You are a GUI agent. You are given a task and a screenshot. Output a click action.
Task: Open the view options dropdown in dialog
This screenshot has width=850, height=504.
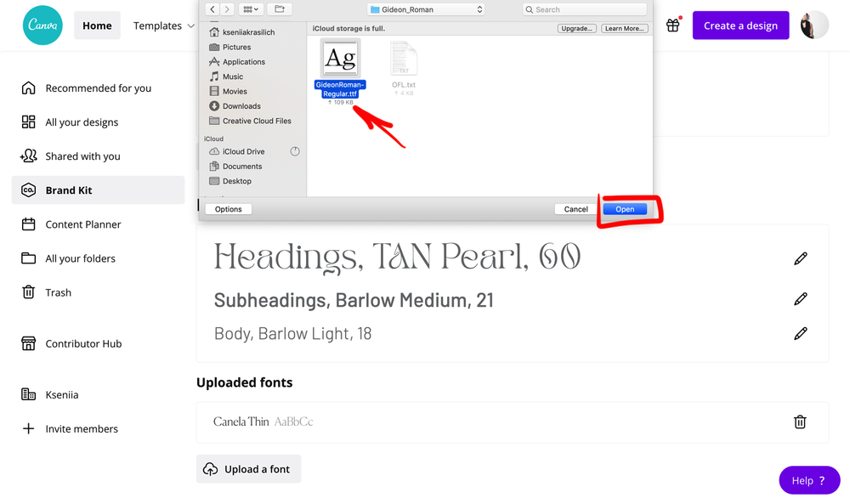(x=249, y=8)
